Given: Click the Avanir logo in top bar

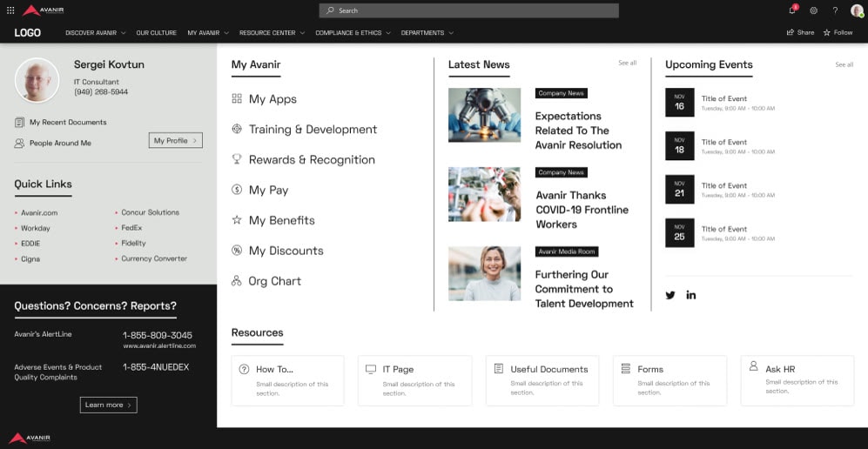Looking at the screenshot, I should coord(44,10).
